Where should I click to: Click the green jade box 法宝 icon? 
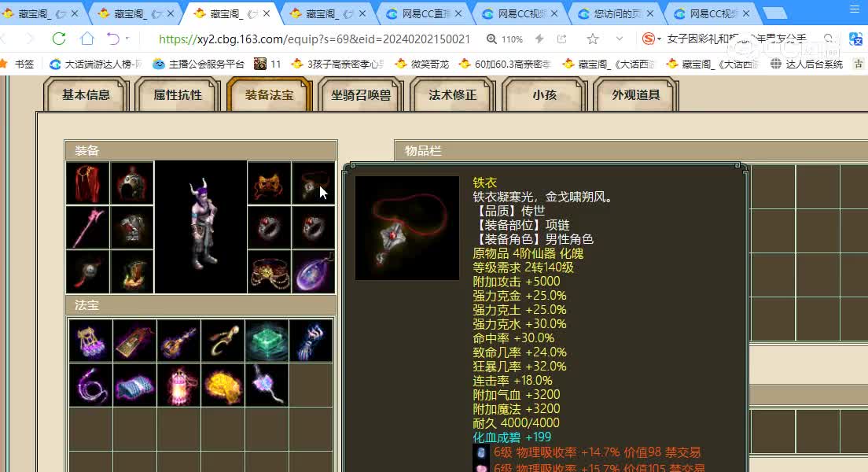coord(267,341)
